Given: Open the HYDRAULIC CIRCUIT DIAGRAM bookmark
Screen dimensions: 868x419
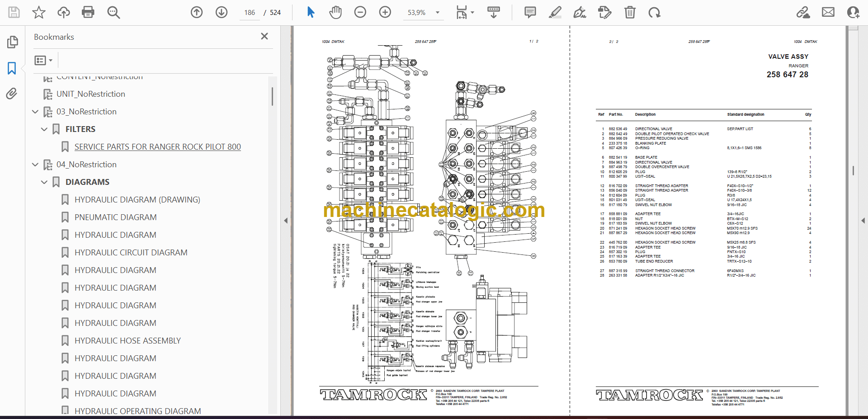Looking at the screenshot, I should (131, 253).
